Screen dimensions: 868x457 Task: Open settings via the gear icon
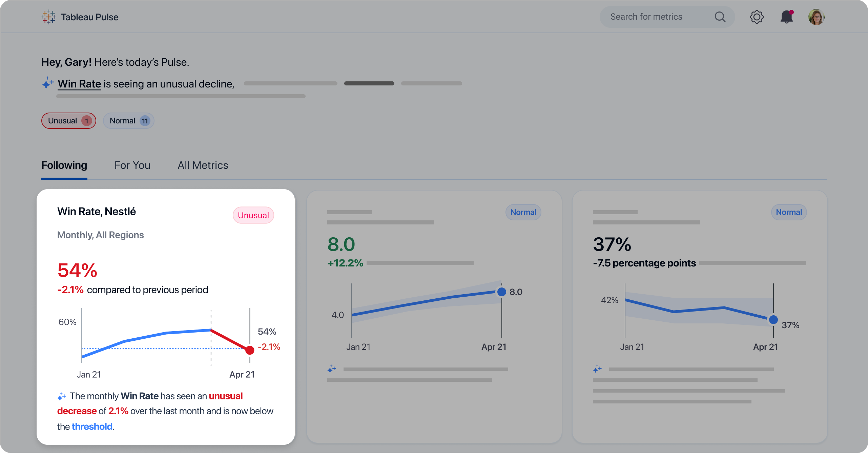tap(757, 17)
